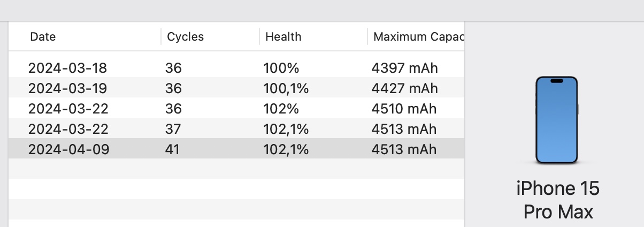Sort by the Cycles column header
The image size is (644, 227).
(x=186, y=37)
